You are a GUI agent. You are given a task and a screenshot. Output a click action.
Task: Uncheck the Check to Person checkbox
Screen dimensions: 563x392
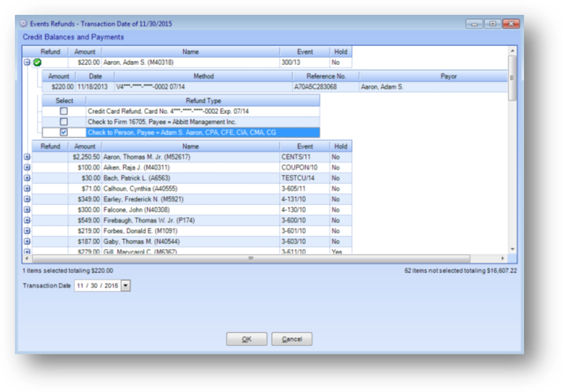(64, 132)
